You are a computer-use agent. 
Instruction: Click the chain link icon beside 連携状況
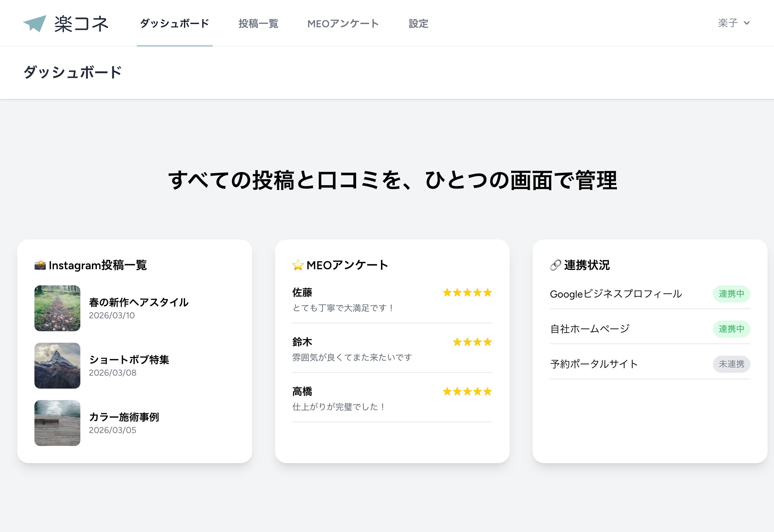coord(555,265)
